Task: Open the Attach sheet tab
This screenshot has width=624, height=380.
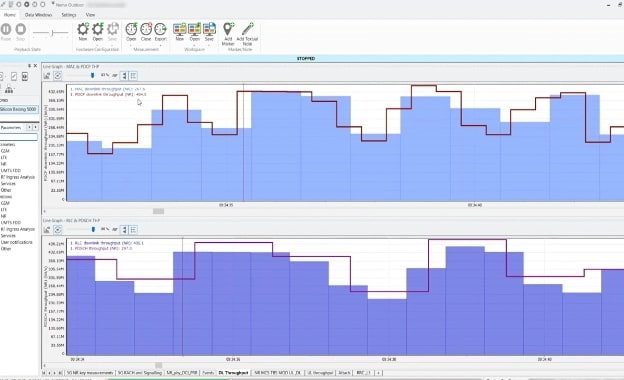Action: (344, 373)
